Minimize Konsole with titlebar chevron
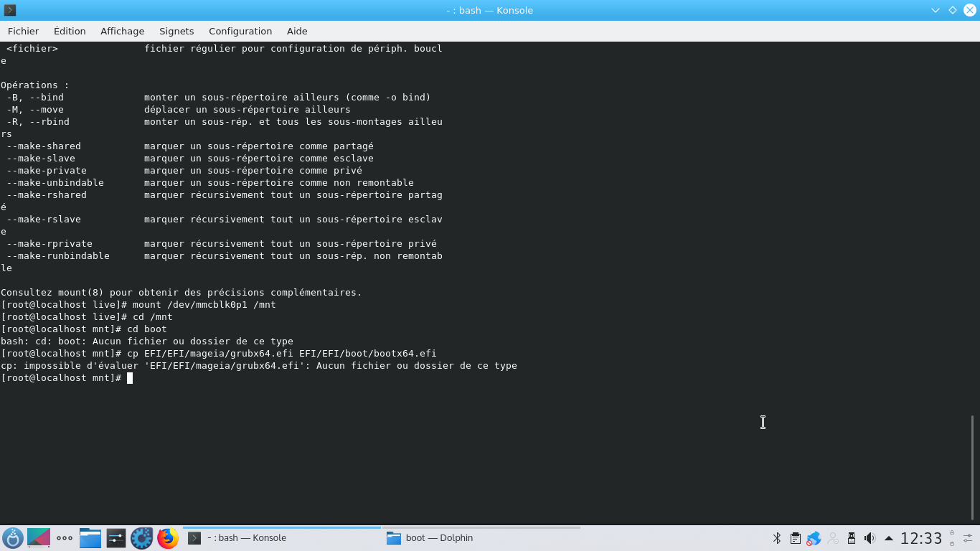Image resolution: width=980 pixels, height=551 pixels. (936, 10)
